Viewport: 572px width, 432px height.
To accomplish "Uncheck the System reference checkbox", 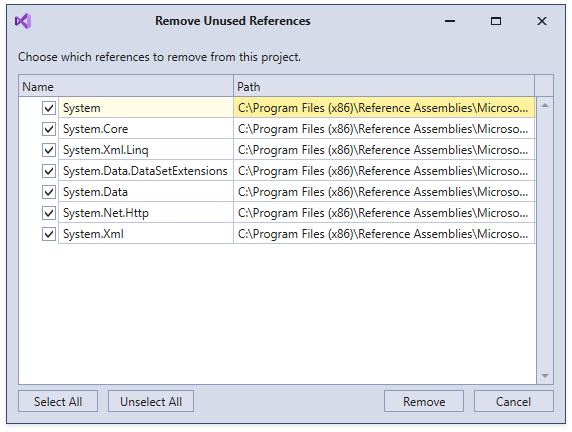I will [49, 108].
